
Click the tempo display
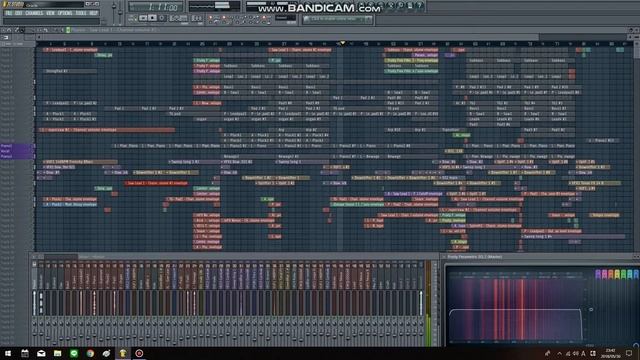click(178, 18)
